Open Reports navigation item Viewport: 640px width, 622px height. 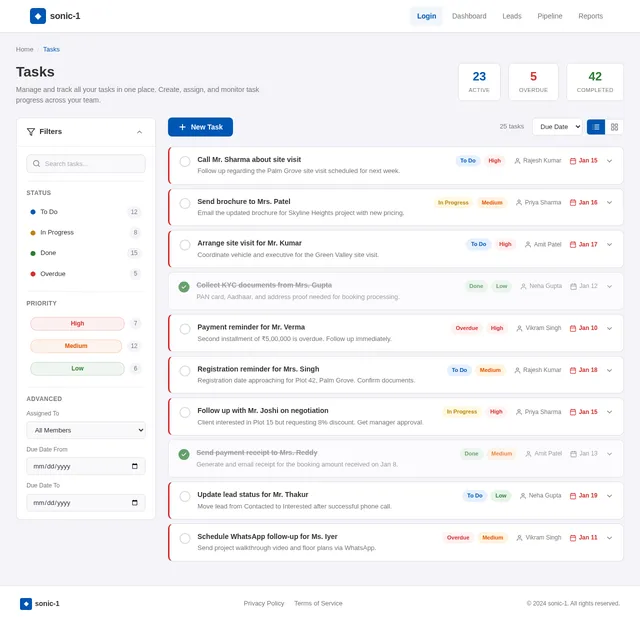pyautogui.click(x=590, y=16)
